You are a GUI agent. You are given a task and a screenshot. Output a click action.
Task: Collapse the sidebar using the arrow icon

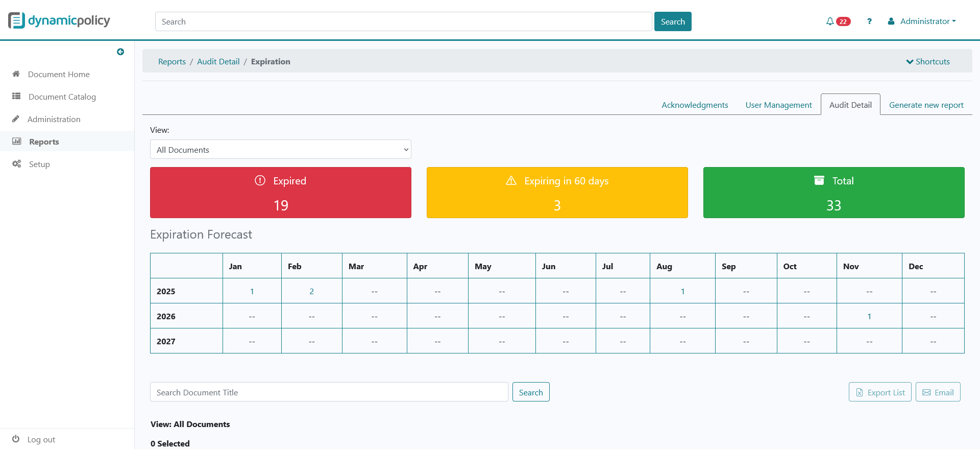pyautogui.click(x=120, y=52)
